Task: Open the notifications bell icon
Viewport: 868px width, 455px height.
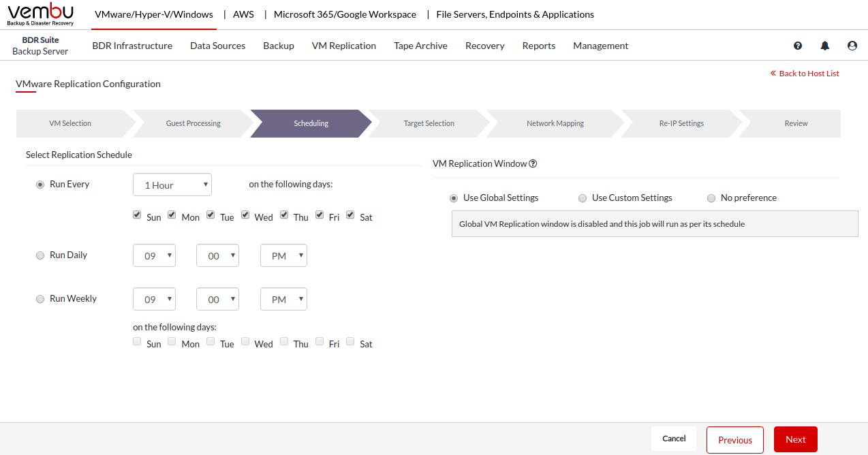Action: coord(825,46)
